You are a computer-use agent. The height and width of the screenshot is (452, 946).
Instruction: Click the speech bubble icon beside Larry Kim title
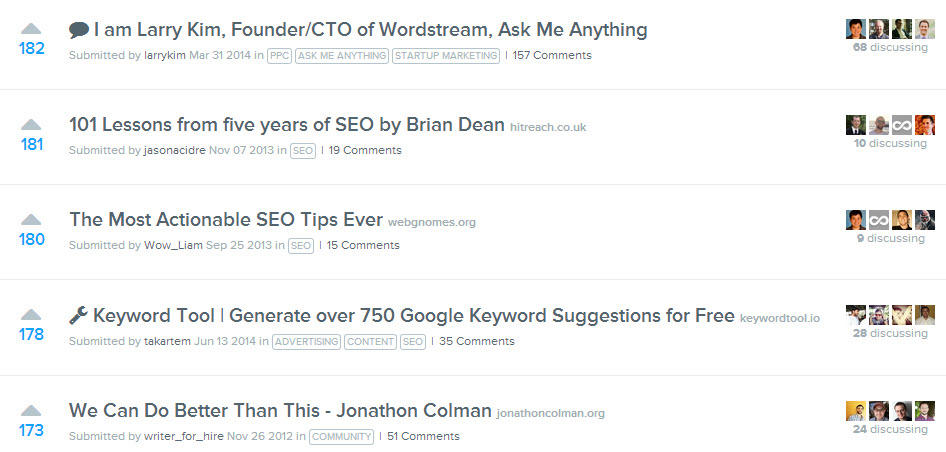(79, 30)
